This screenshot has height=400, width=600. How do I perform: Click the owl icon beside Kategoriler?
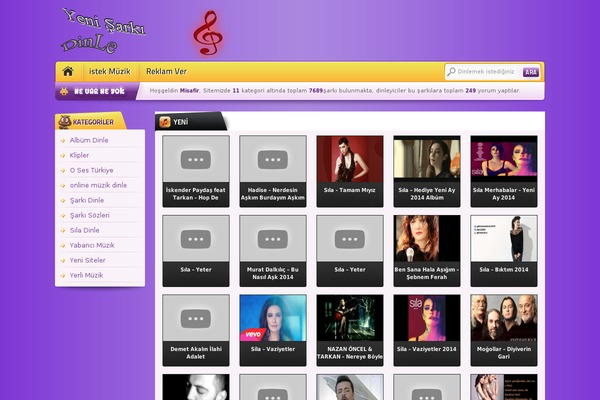coord(65,122)
